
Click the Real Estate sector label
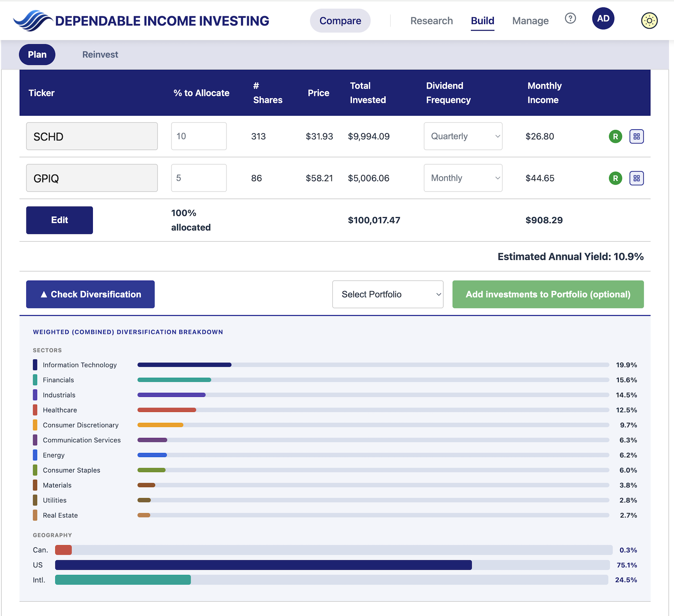pyautogui.click(x=60, y=515)
